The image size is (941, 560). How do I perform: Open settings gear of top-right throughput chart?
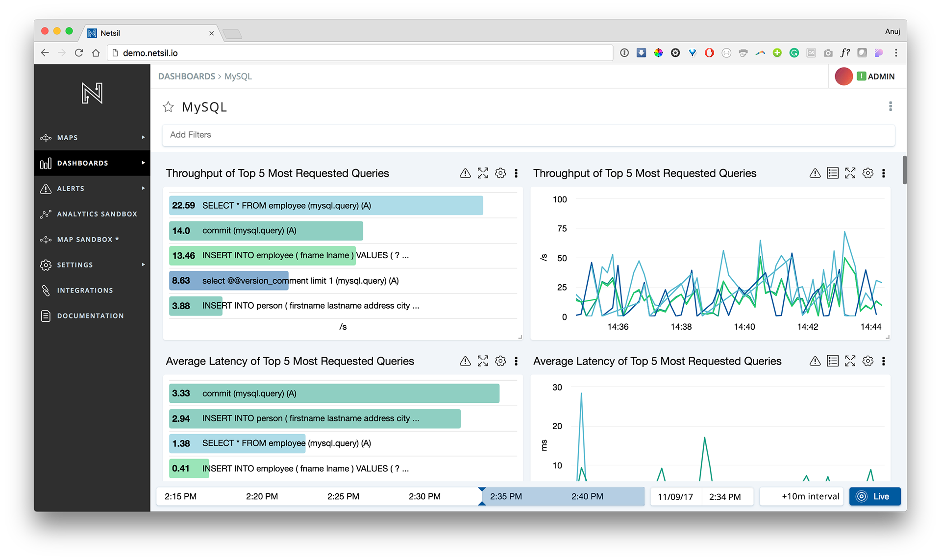tap(867, 173)
